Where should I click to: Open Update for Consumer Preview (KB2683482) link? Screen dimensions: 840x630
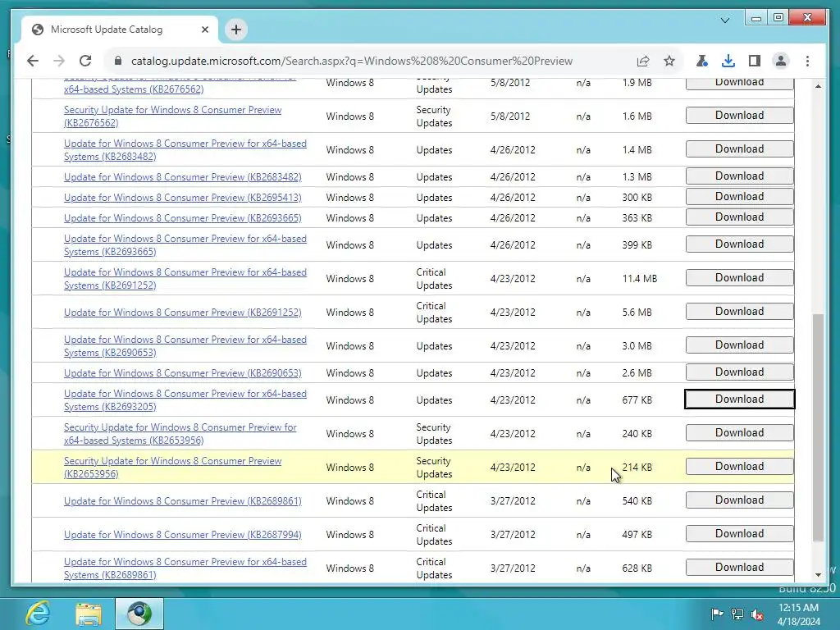click(183, 177)
